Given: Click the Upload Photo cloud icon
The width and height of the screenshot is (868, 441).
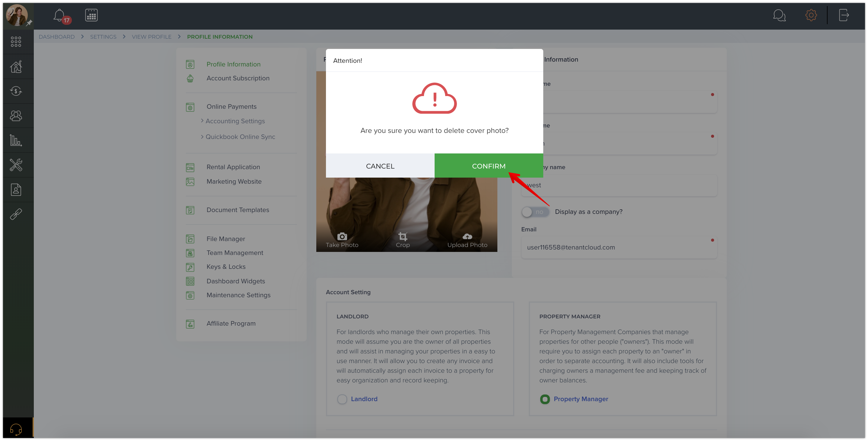Looking at the screenshot, I should 468,236.
